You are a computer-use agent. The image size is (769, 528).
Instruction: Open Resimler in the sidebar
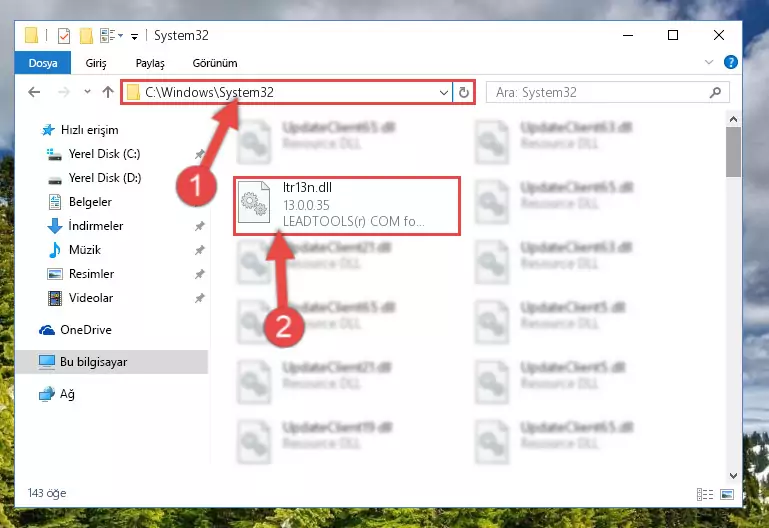click(91, 274)
